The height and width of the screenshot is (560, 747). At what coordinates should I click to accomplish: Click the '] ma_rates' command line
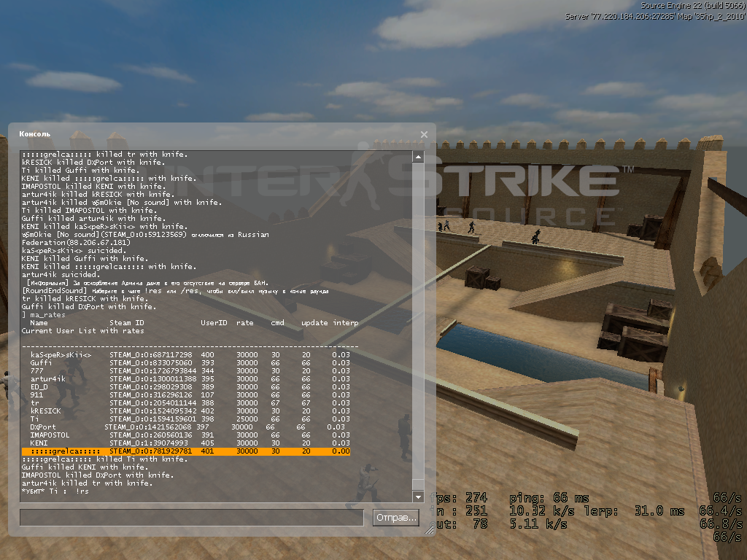pos(43,315)
